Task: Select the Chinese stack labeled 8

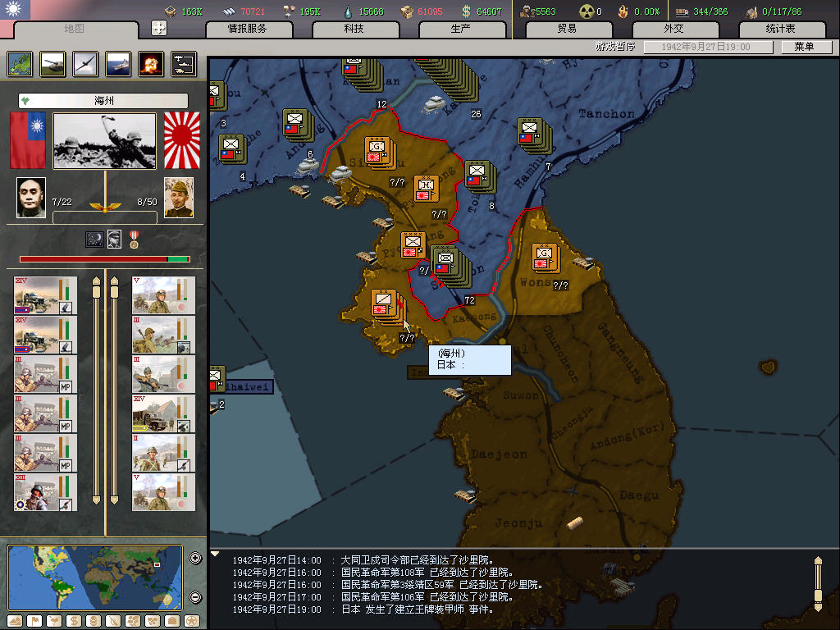Action: pyautogui.click(x=480, y=176)
